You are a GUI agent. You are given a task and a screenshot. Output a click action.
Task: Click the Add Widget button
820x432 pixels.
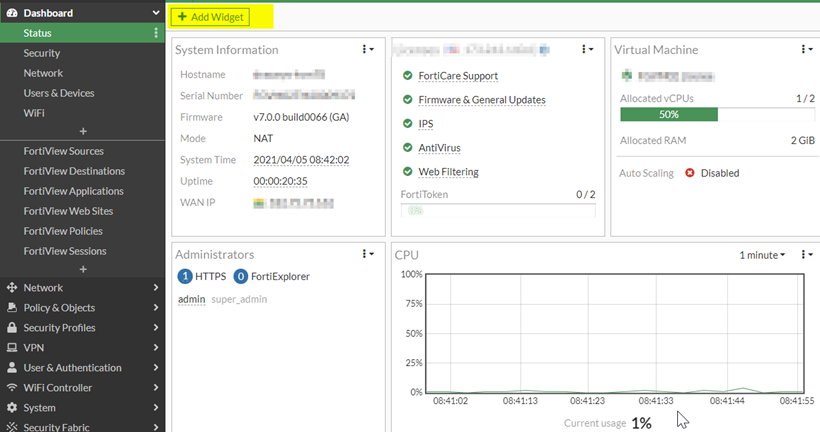[x=211, y=17]
